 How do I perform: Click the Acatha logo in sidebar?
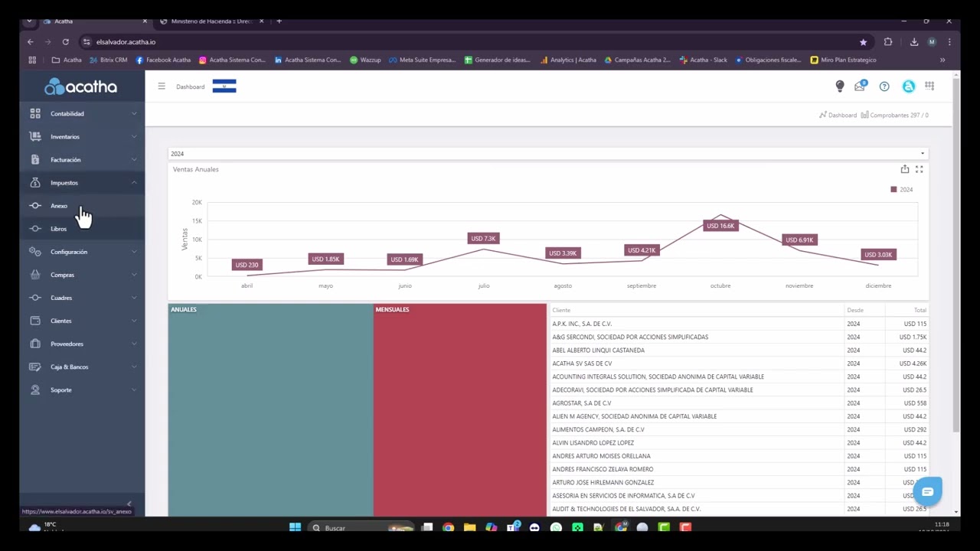click(x=81, y=86)
